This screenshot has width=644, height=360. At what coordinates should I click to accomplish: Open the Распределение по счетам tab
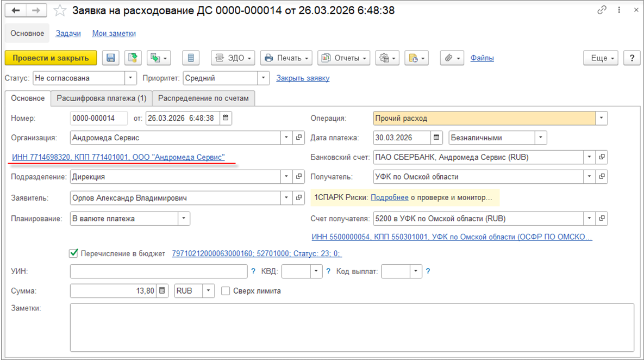click(203, 98)
